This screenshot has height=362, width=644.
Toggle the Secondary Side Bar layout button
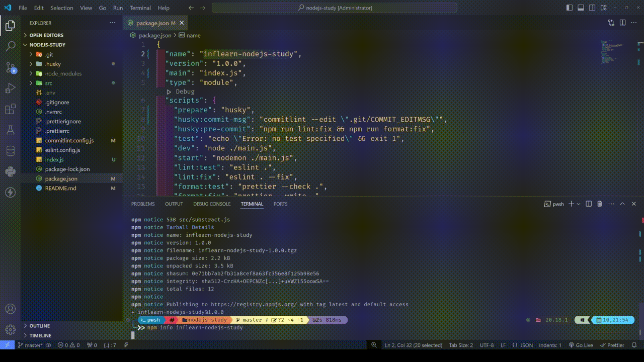pos(592,8)
